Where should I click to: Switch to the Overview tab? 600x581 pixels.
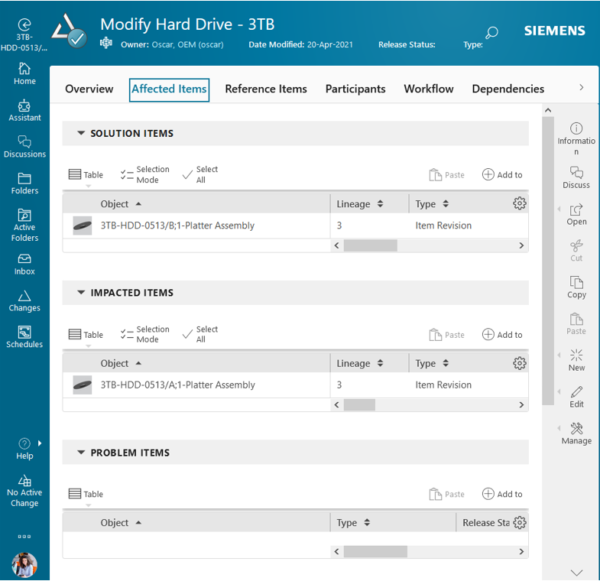tap(89, 89)
